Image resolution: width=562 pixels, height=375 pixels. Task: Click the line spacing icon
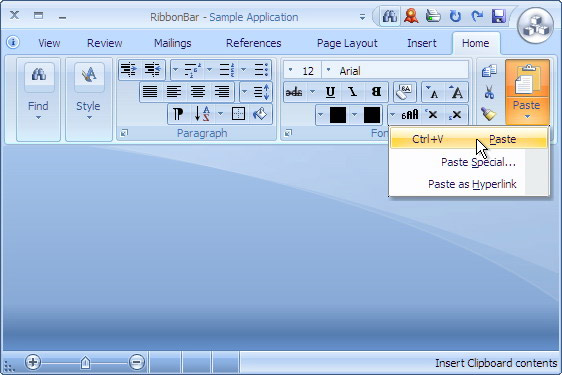coord(262,92)
